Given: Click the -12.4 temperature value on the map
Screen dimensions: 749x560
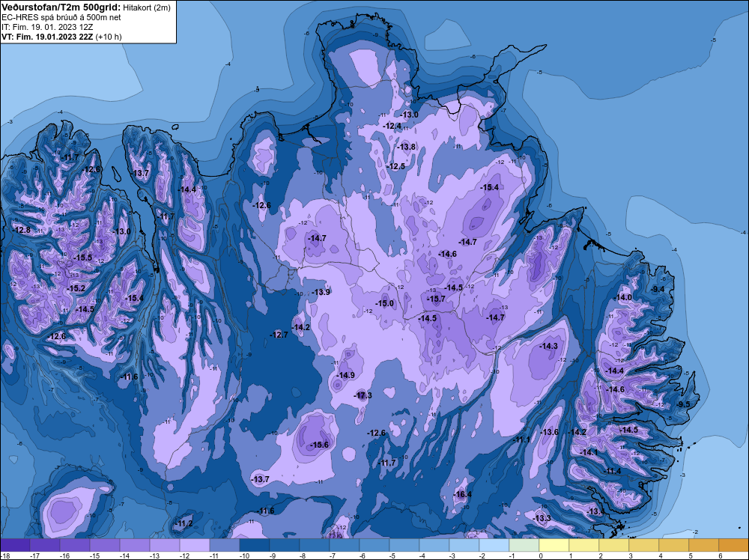Looking at the screenshot, I should pyautogui.click(x=392, y=126).
